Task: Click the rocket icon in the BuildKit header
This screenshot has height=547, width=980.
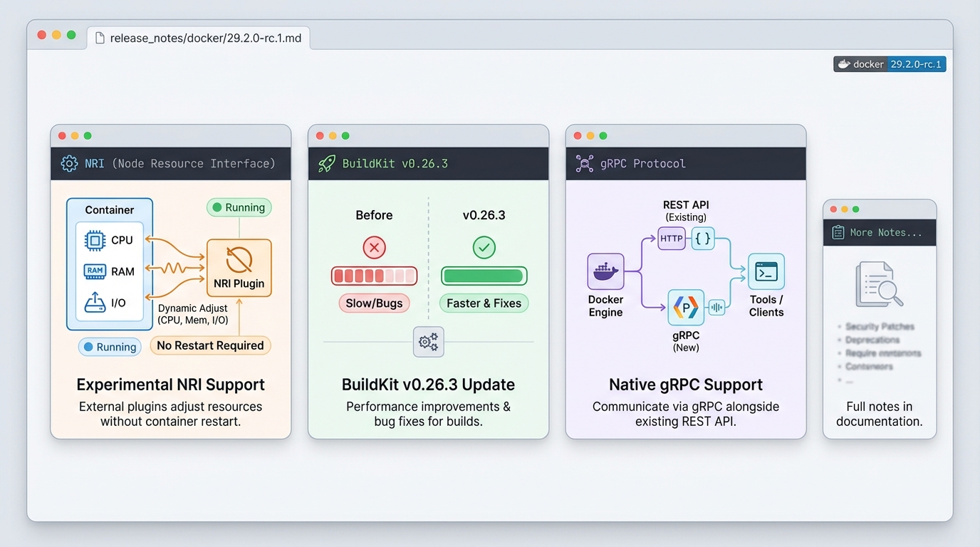Action: coord(326,163)
